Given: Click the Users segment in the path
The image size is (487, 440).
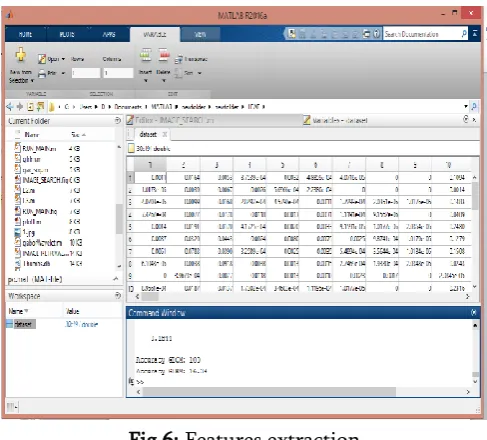Looking at the screenshot, I should tap(86, 107).
